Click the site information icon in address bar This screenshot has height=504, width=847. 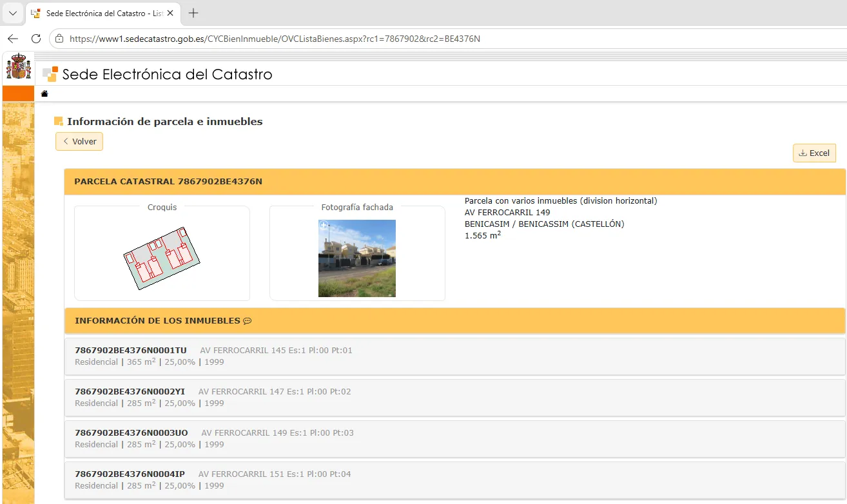(x=59, y=39)
